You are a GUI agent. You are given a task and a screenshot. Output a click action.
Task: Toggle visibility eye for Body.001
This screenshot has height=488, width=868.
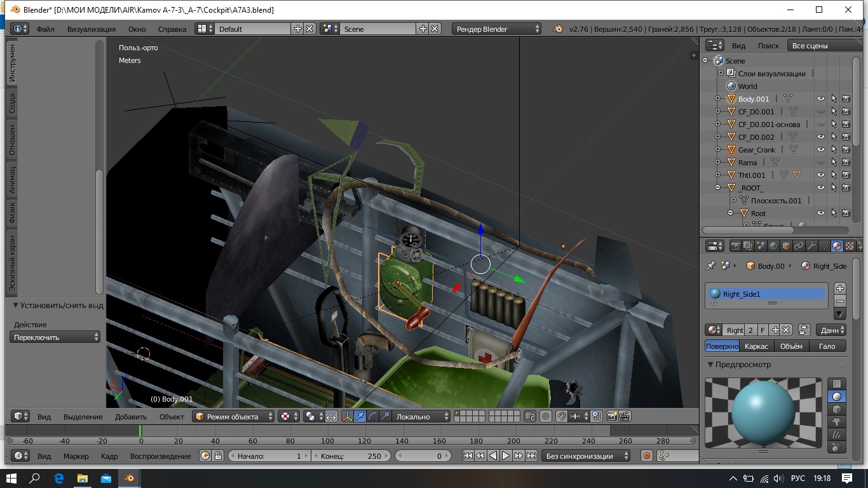pyautogui.click(x=820, y=99)
